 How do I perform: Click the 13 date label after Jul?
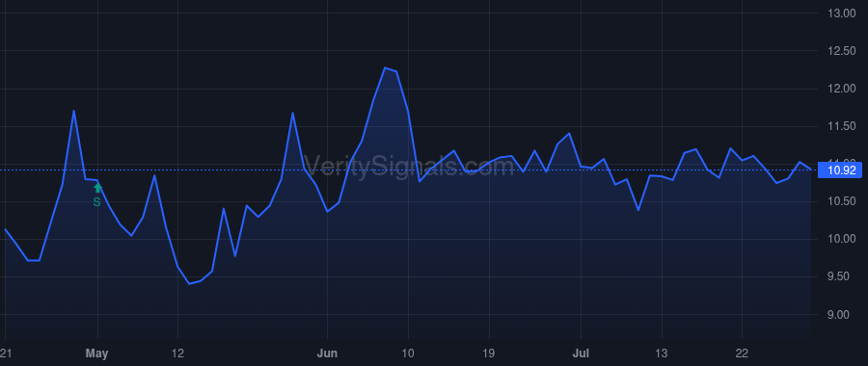tap(662, 353)
